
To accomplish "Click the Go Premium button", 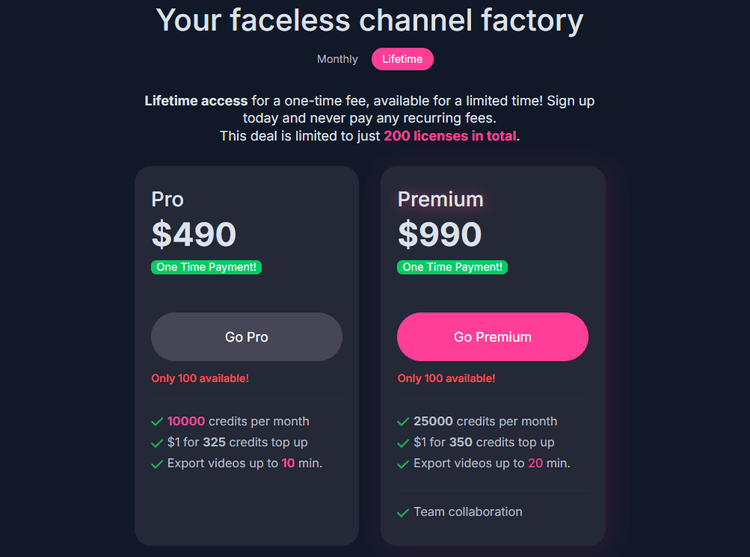I will pos(492,337).
